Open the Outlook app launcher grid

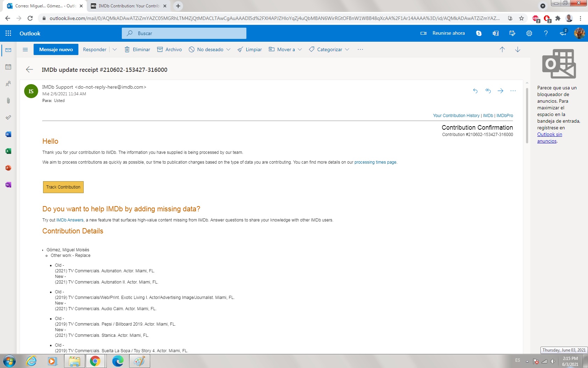(x=8, y=33)
